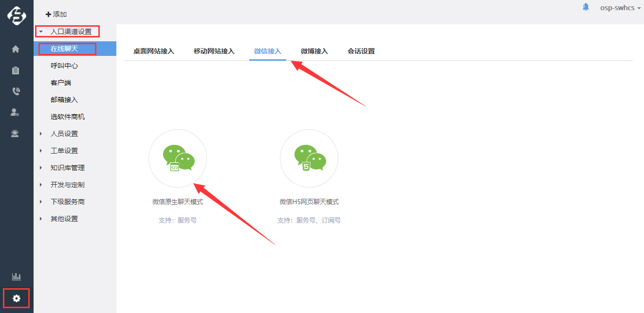The height and width of the screenshot is (313, 644).
Task: Click the headset agent icon in sidebar
Action: (16, 134)
